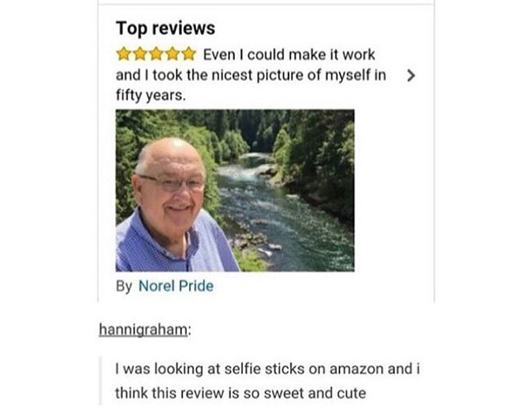
Task: Expand the review with the right chevron
Action: point(412,76)
